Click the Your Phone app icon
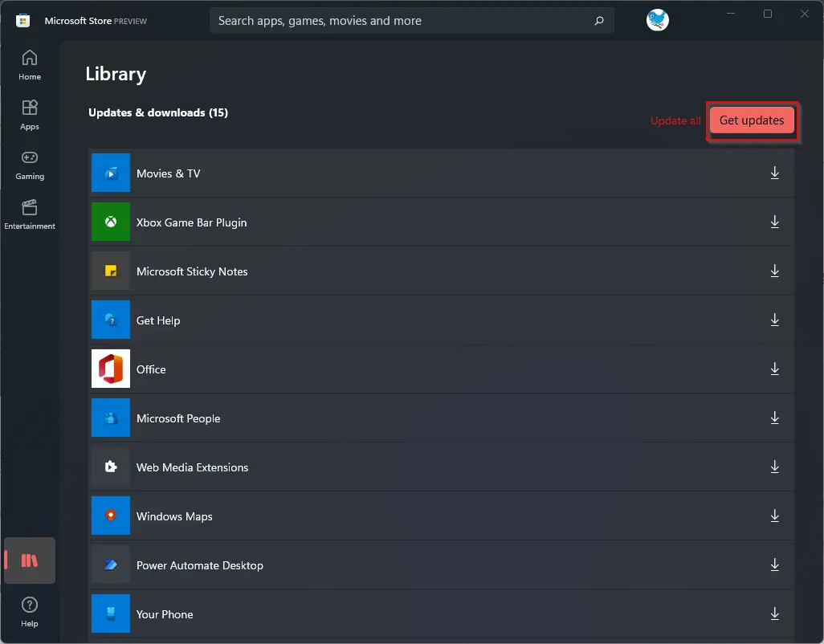This screenshot has height=644, width=824. pyautogui.click(x=110, y=613)
